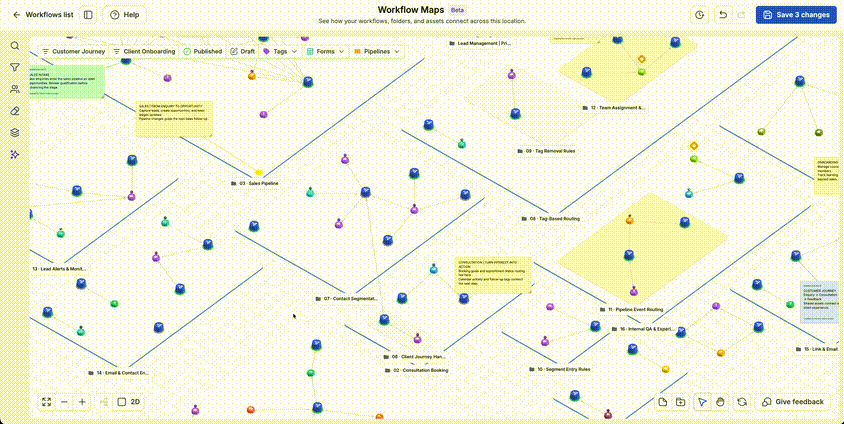Toggle Customer Journey filter chip
The height and width of the screenshot is (424, 844).
tap(73, 52)
